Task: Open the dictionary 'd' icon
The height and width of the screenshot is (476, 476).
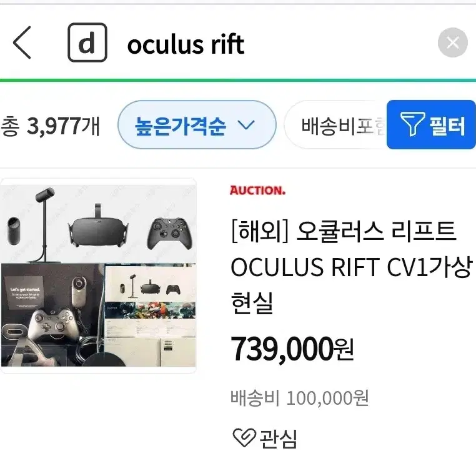Action: pyautogui.click(x=87, y=42)
